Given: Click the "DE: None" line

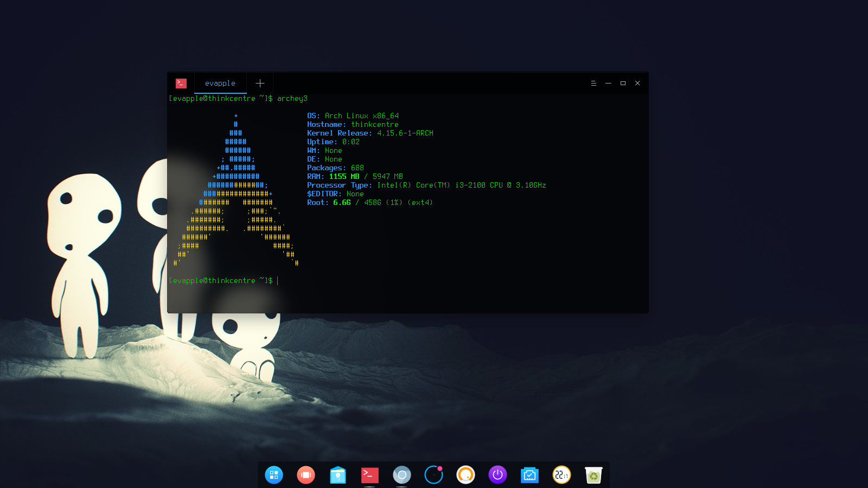Looking at the screenshot, I should 324,159.
